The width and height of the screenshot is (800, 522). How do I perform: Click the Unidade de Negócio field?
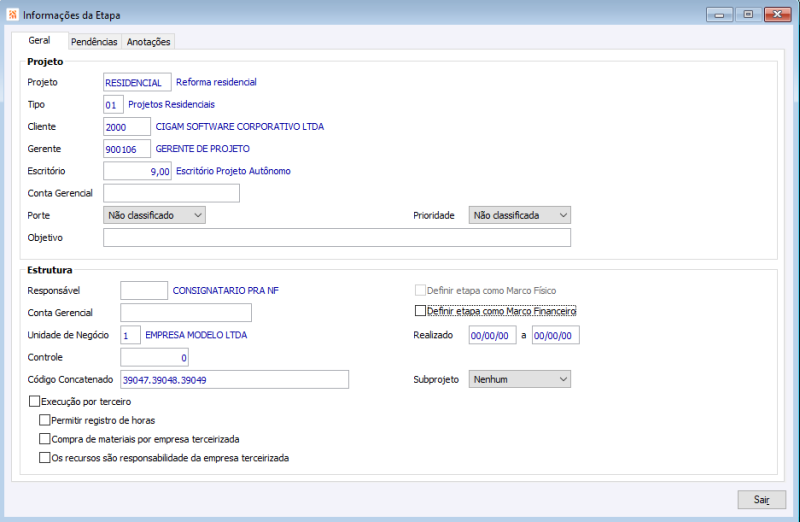coord(131,335)
